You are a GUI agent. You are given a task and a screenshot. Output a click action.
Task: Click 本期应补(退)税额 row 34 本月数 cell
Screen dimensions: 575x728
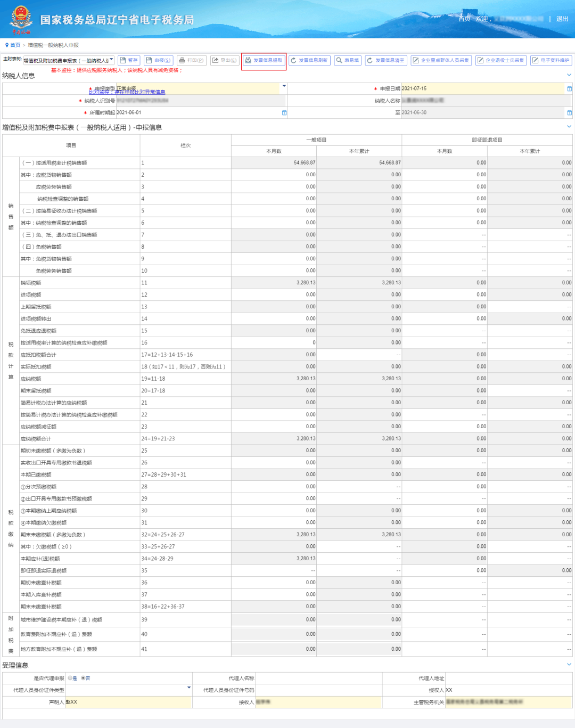[274, 559]
